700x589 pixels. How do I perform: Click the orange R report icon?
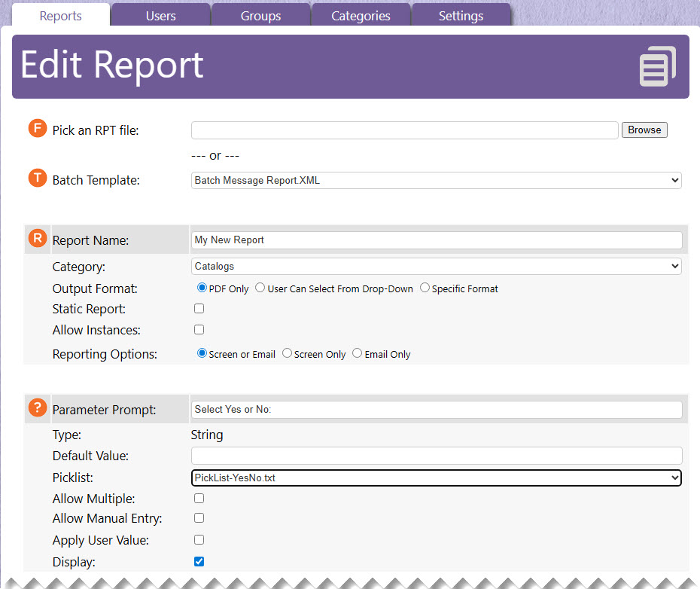pos(38,238)
